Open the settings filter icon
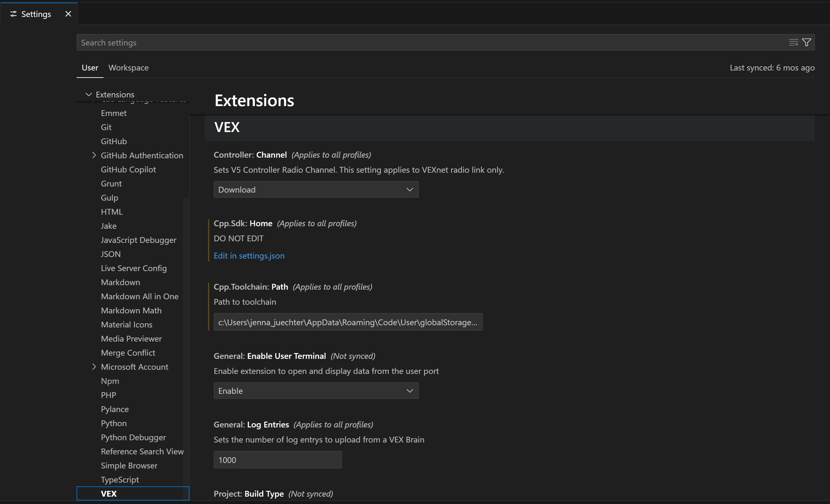The width and height of the screenshot is (830, 504). (806, 42)
